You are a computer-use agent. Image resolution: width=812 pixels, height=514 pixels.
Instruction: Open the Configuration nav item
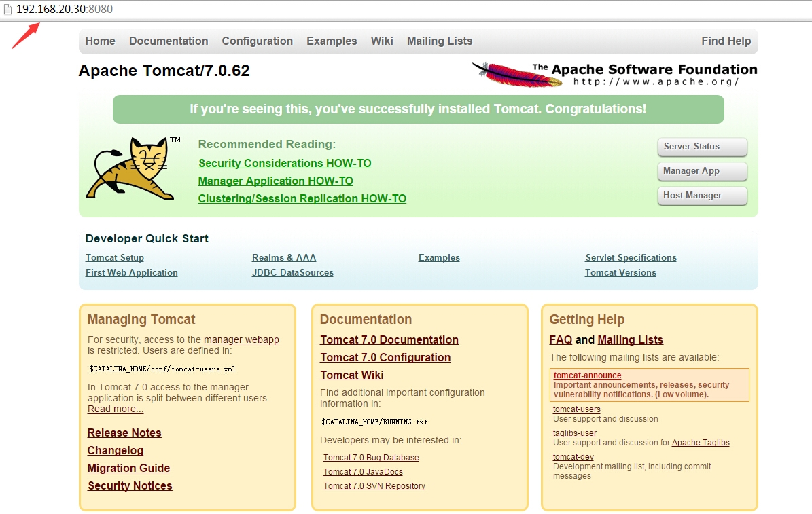pyautogui.click(x=258, y=41)
